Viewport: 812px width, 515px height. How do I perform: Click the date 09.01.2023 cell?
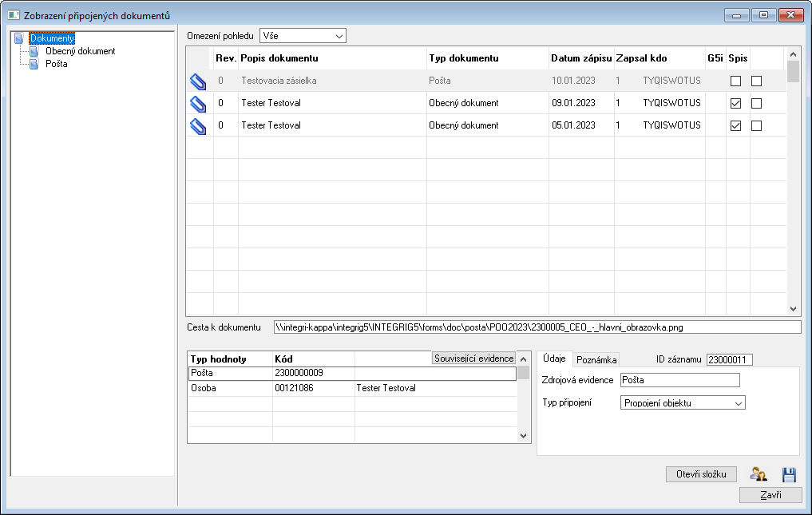pos(573,103)
